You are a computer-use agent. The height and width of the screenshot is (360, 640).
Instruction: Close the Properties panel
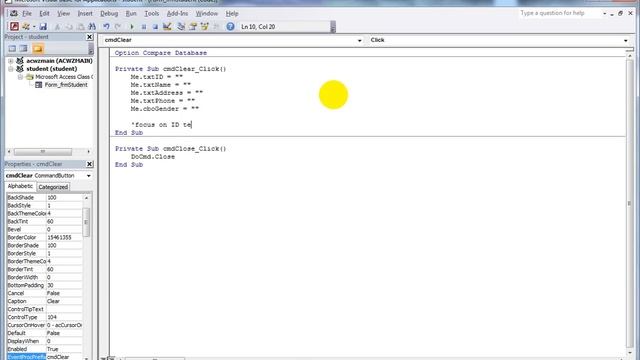tap(89, 164)
